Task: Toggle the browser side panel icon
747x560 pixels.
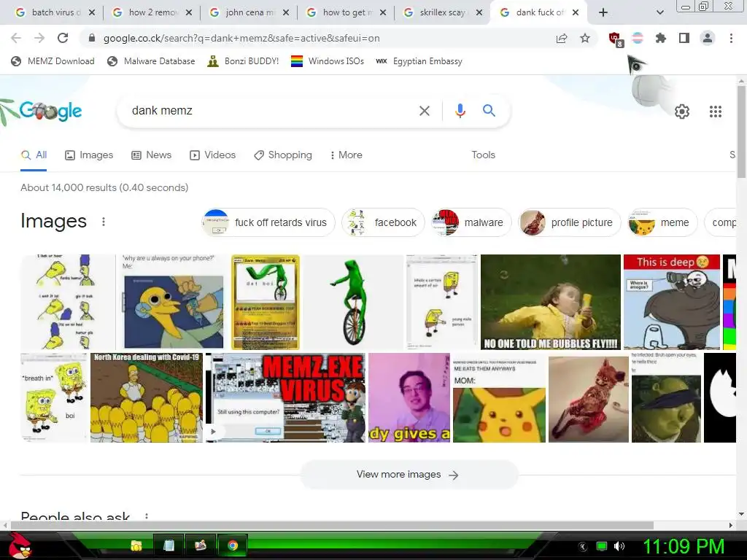Action: (x=684, y=38)
